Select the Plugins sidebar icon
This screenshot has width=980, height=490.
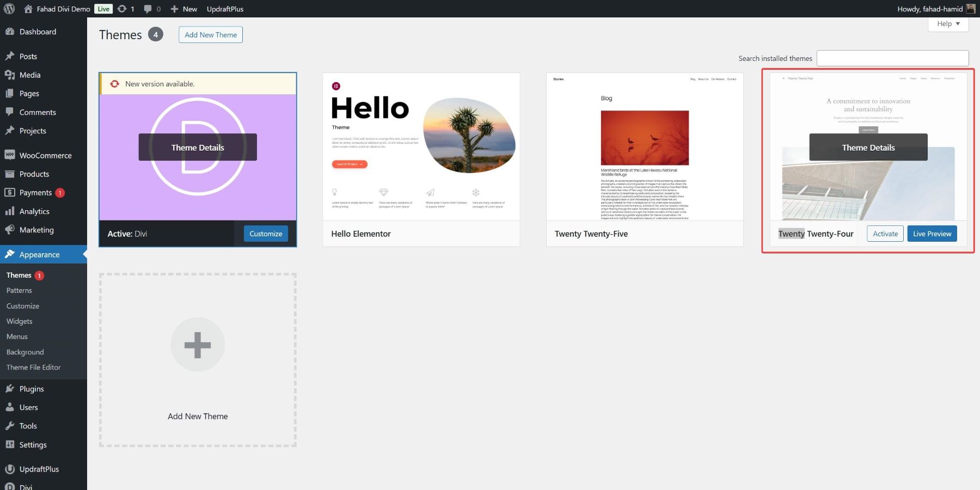(x=11, y=389)
